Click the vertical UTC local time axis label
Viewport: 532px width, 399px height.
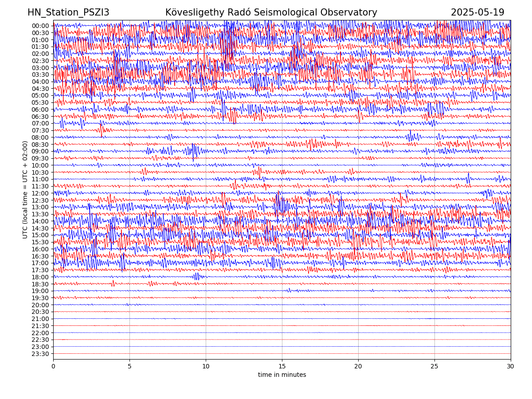[25, 190]
